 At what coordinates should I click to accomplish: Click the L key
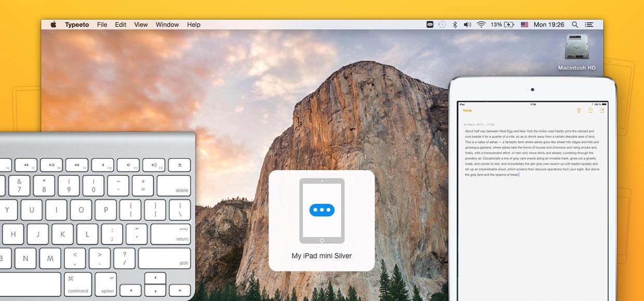tap(87, 234)
